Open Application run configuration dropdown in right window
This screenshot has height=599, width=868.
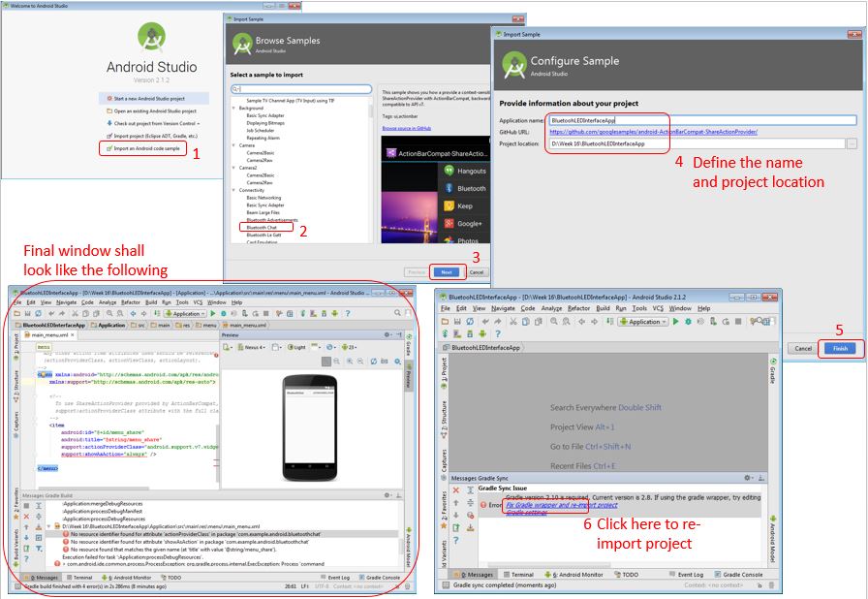(x=642, y=322)
